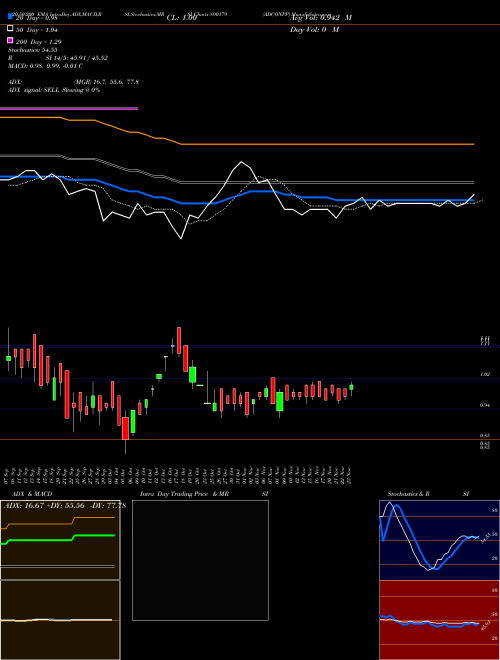Image resolution: width=500 pixels, height=660 pixels.
Task: Click the 'ADX signal: SELL' status line
Action: 54,90
